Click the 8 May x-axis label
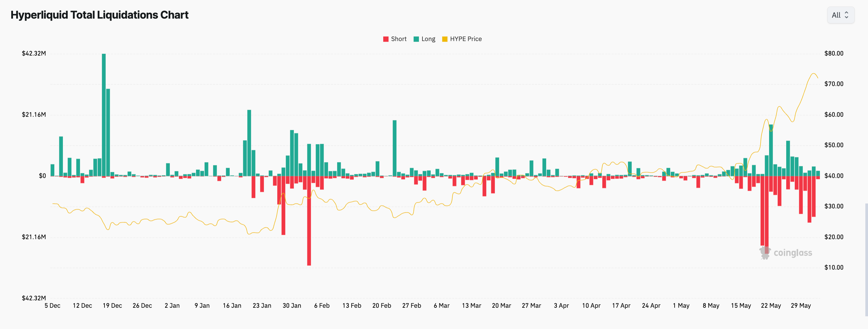Screen dimensions: 868x329 (x=711, y=306)
